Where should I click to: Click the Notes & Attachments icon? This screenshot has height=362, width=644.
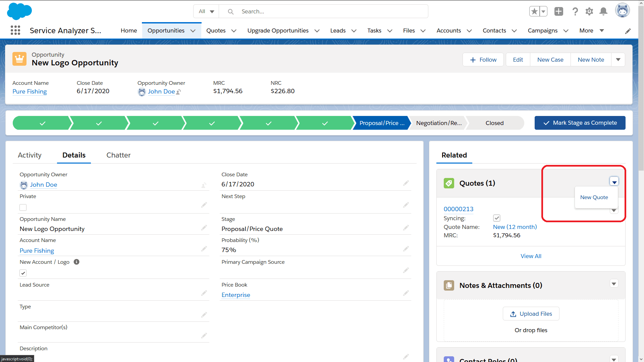(449, 286)
